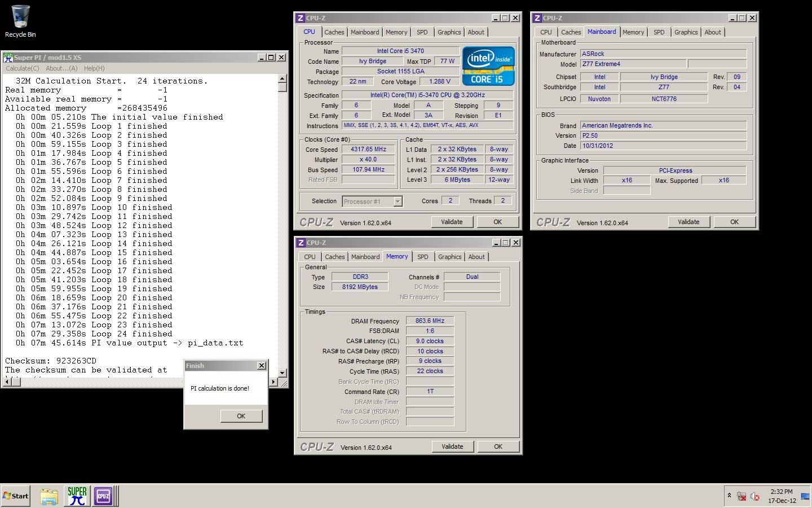Open the Recycle Bin desktop icon

coord(20,21)
